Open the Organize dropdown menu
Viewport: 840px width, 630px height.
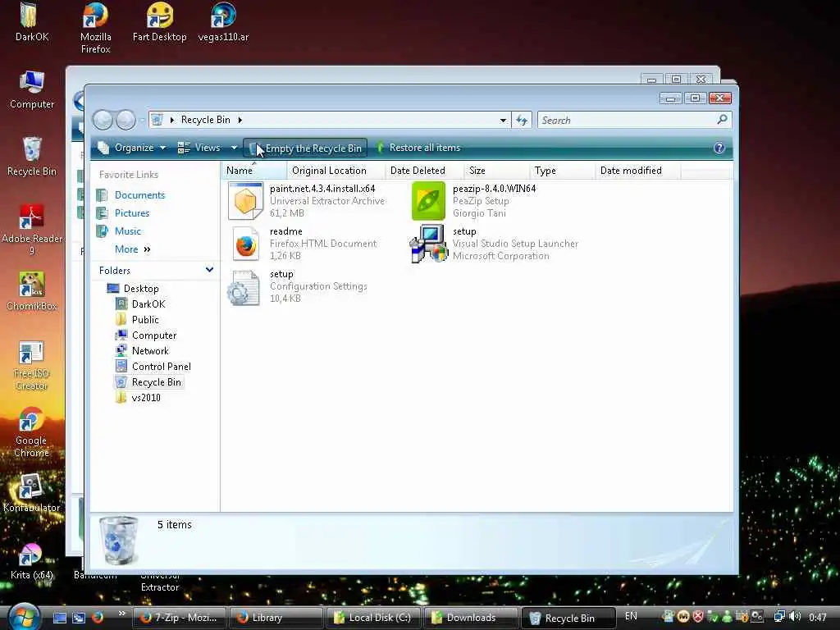click(132, 148)
